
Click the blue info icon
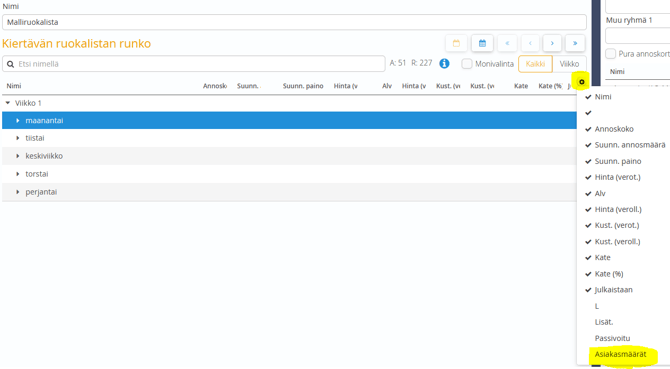(444, 64)
